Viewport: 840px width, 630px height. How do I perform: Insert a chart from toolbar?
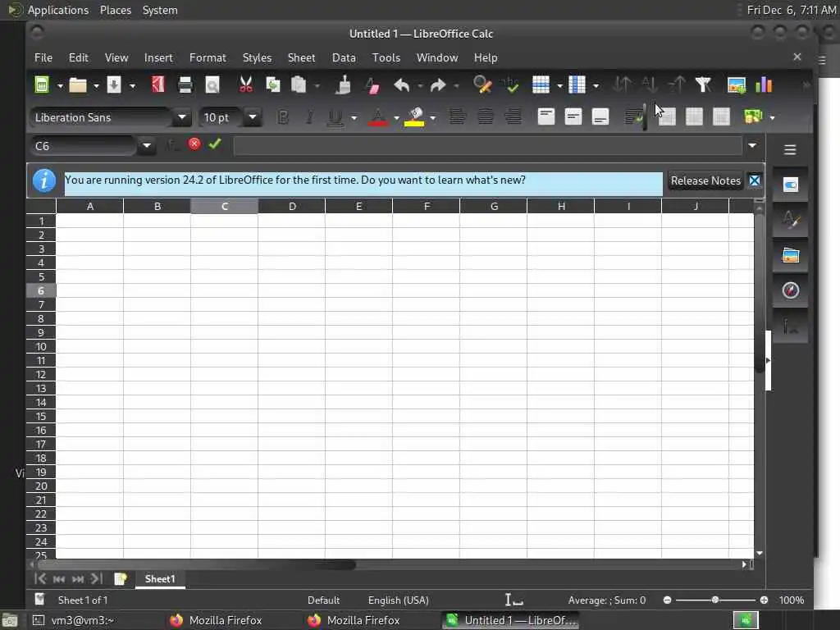point(764,84)
